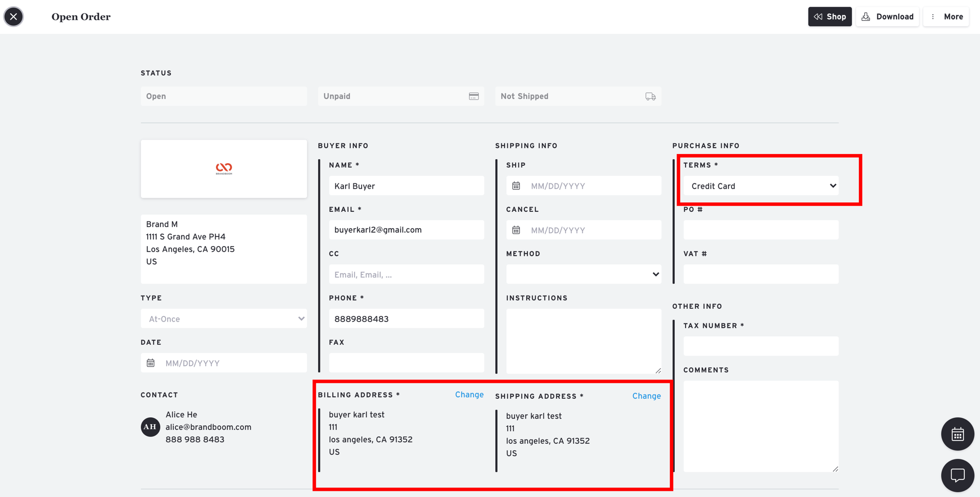The height and width of the screenshot is (497, 980).
Task: Click the Shop button
Action: (x=829, y=16)
